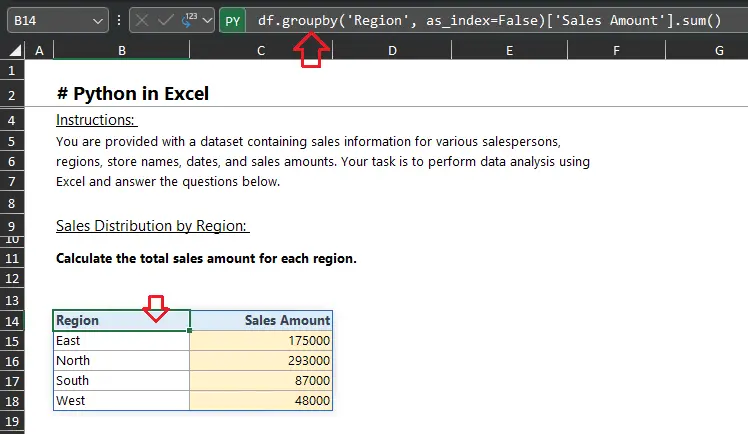The width and height of the screenshot is (748, 434).
Task: Expand the Name Box dropdown arrow
Action: coord(97,20)
